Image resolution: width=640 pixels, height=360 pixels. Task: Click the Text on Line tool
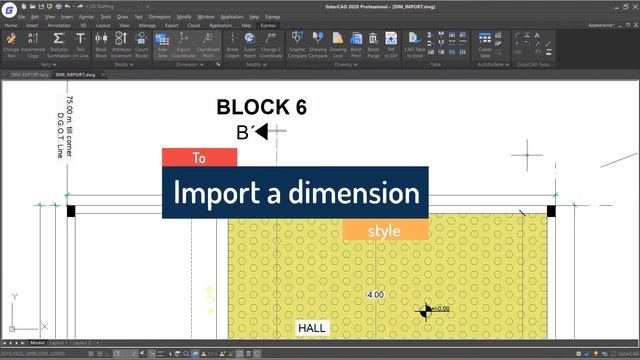click(80, 45)
